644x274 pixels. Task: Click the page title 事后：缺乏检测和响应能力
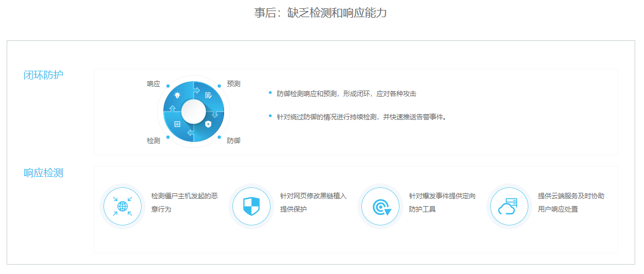pyautogui.click(x=320, y=13)
